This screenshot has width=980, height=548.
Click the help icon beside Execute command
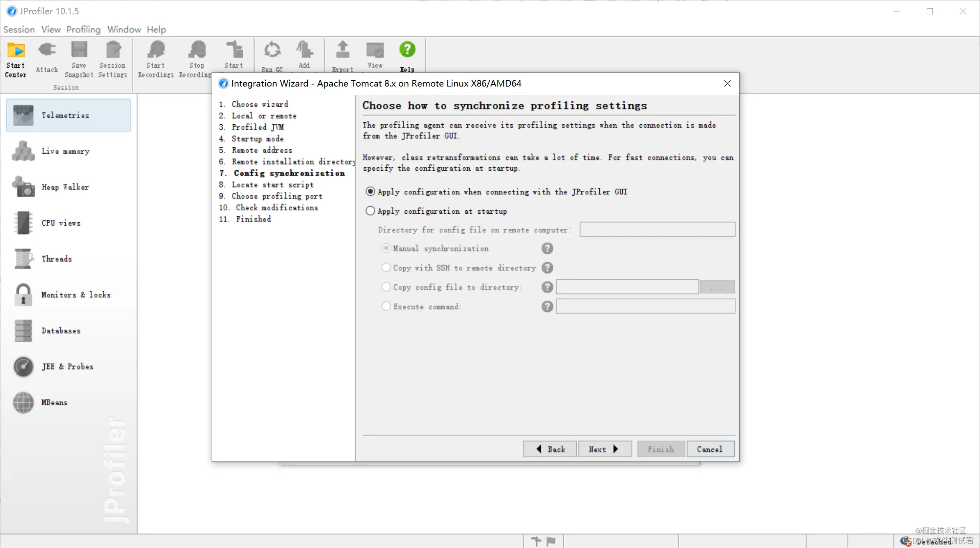pyautogui.click(x=547, y=306)
